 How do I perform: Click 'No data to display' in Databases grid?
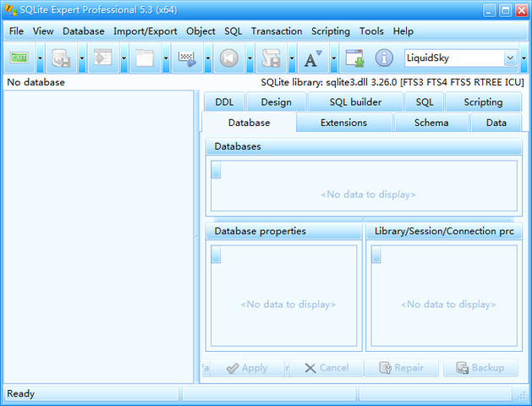(368, 195)
